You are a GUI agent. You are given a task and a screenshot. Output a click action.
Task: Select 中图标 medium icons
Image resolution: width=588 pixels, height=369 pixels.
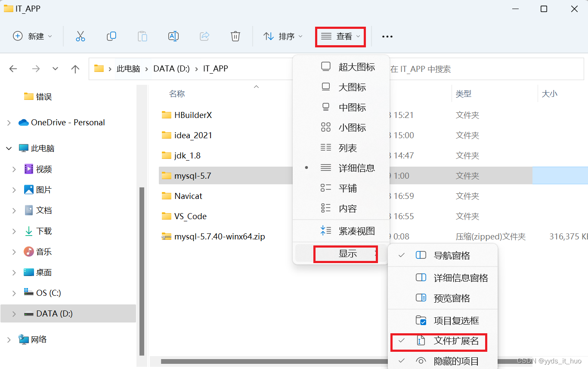pyautogui.click(x=341, y=107)
